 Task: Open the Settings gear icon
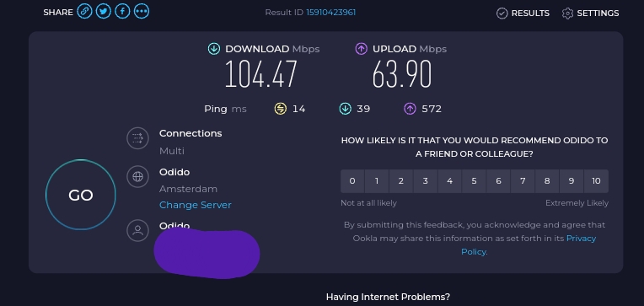[x=567, y=13]
